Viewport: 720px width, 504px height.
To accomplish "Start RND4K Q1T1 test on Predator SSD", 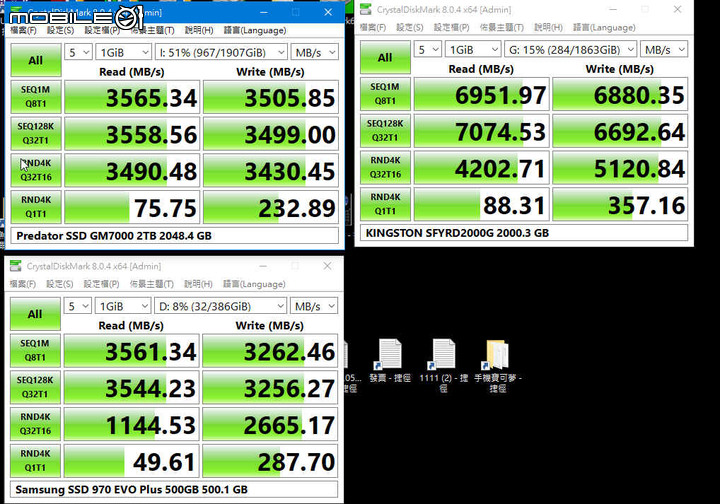I will point(36,207).
